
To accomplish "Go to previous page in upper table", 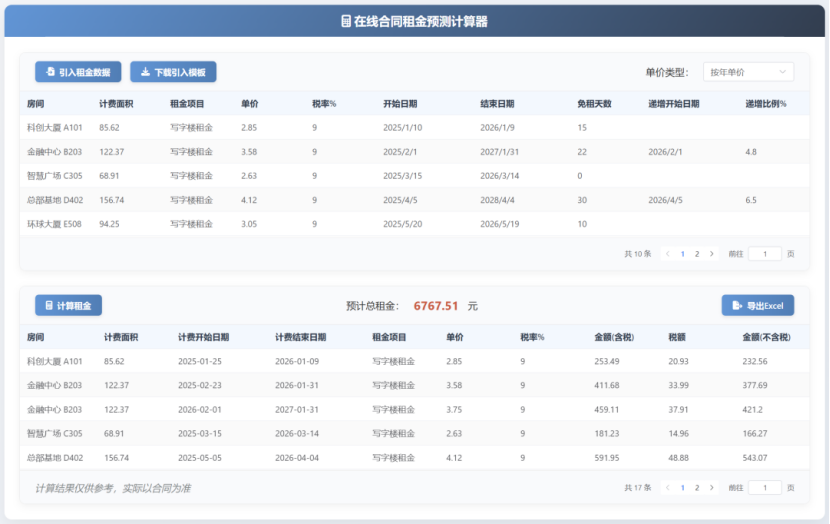I will (668, 254).
